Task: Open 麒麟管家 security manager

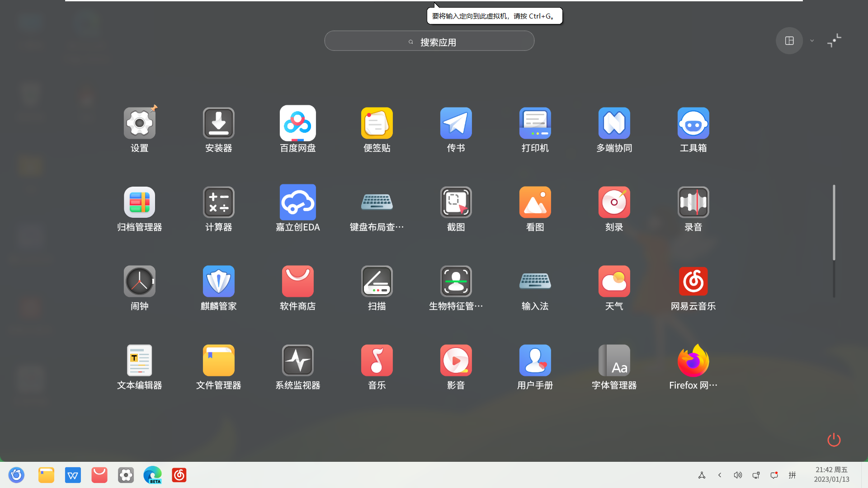Action: pos(218,282)
